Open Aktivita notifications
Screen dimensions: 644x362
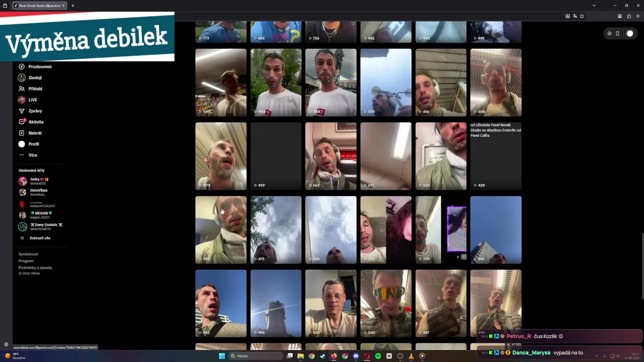(x=31, y=122)
